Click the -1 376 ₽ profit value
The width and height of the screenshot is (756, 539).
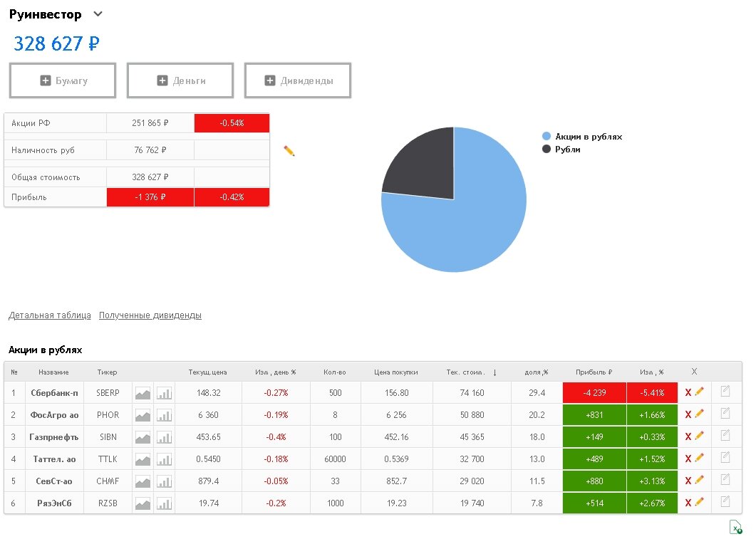click(x=150, y=197)
